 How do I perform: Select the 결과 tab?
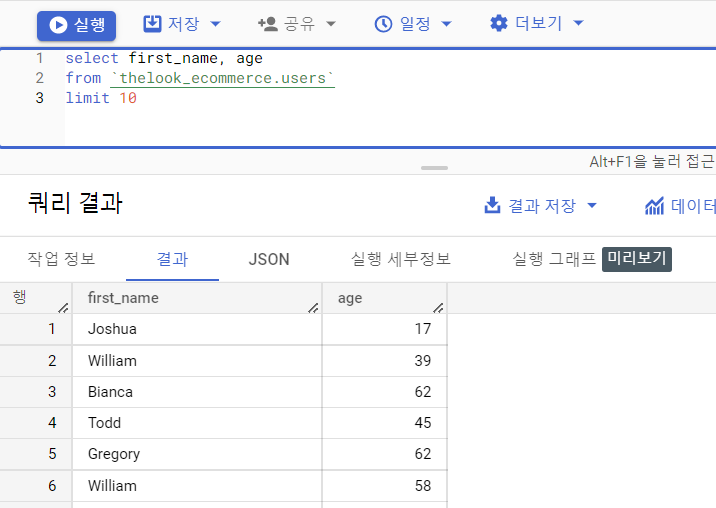coord(172,259)
